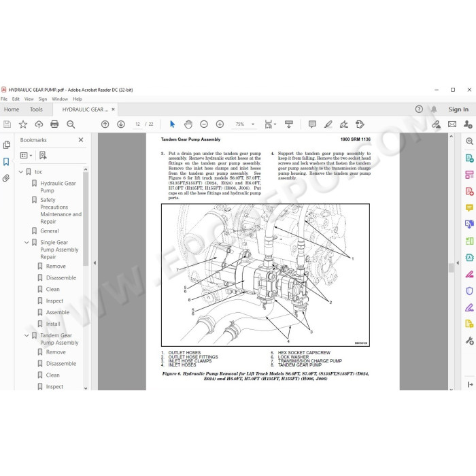This screenshot has width=476, height=476.
Task: Click the Sign In link
Action: click(x=458, y=109)
